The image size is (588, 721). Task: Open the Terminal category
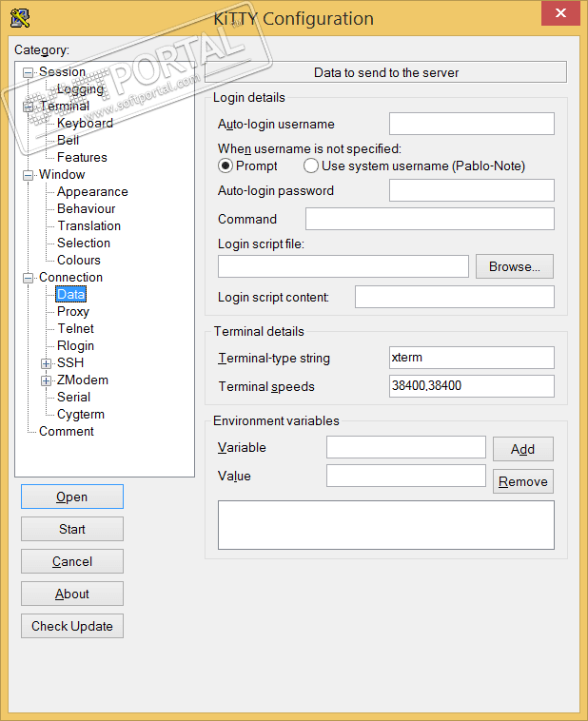pyautogui.click(x=64, y=106)
